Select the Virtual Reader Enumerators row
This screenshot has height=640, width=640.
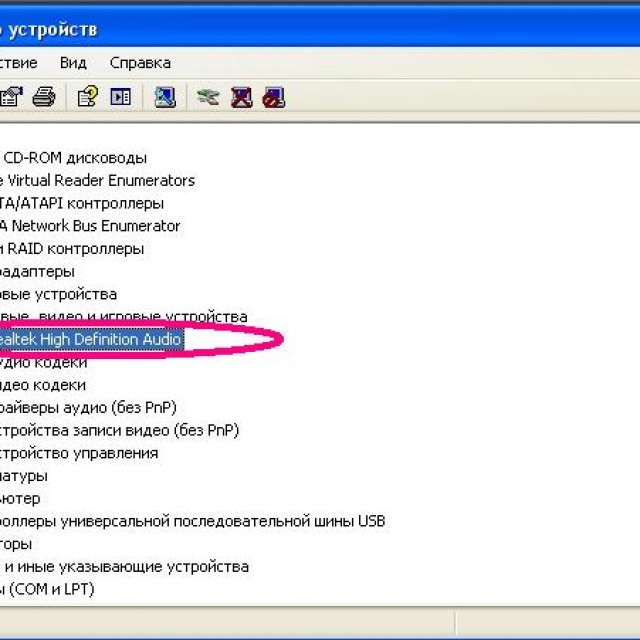[98, 180]
